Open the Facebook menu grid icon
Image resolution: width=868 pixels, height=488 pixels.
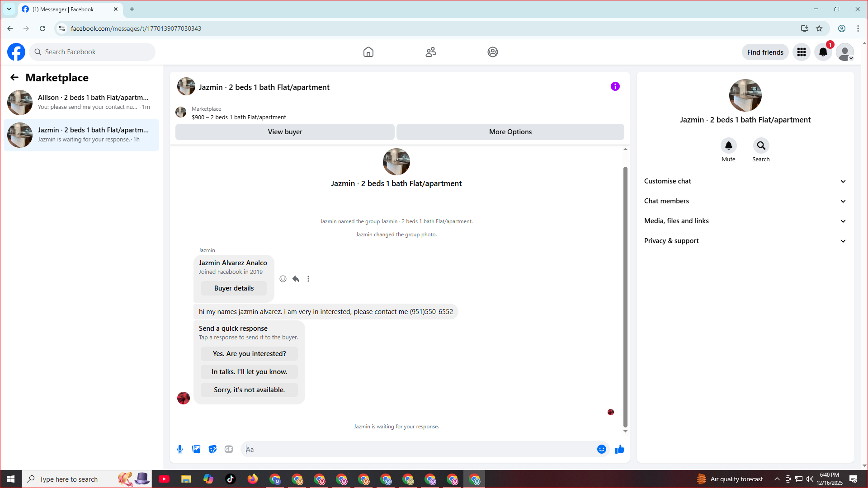click(802, 52)
